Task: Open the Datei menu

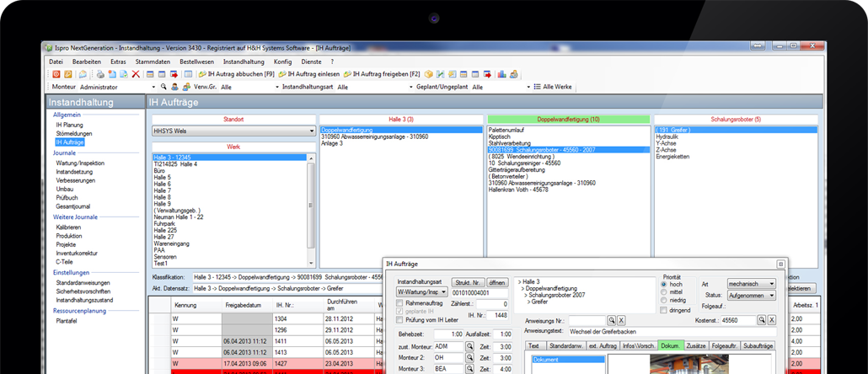Action: [56, 61]
